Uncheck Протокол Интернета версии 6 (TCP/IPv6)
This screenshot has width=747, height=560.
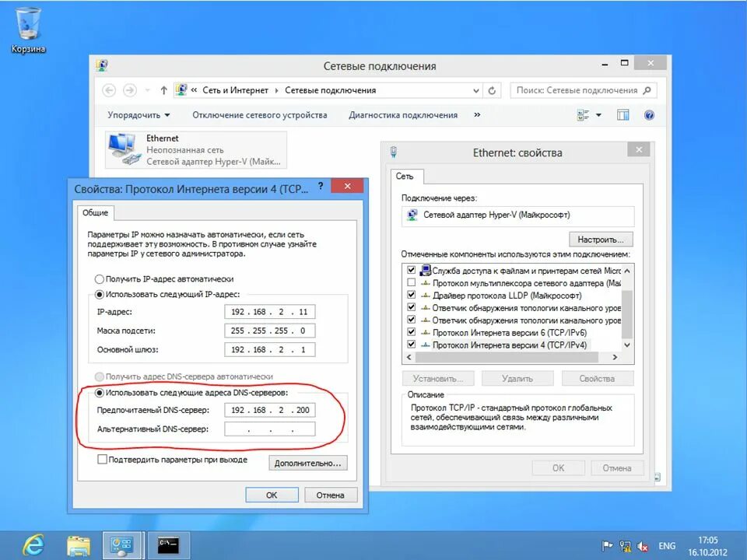[411, 332]
